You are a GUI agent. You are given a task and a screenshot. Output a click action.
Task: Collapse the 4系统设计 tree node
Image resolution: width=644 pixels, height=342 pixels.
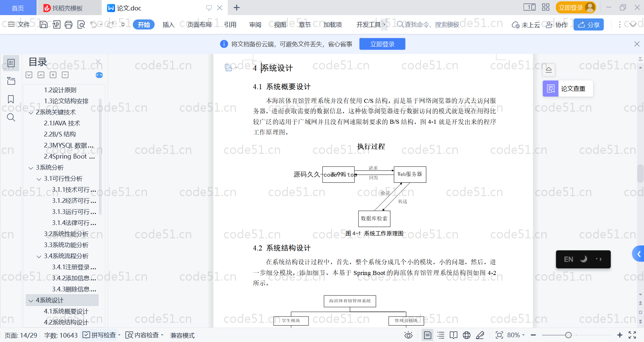coord(31,301)
